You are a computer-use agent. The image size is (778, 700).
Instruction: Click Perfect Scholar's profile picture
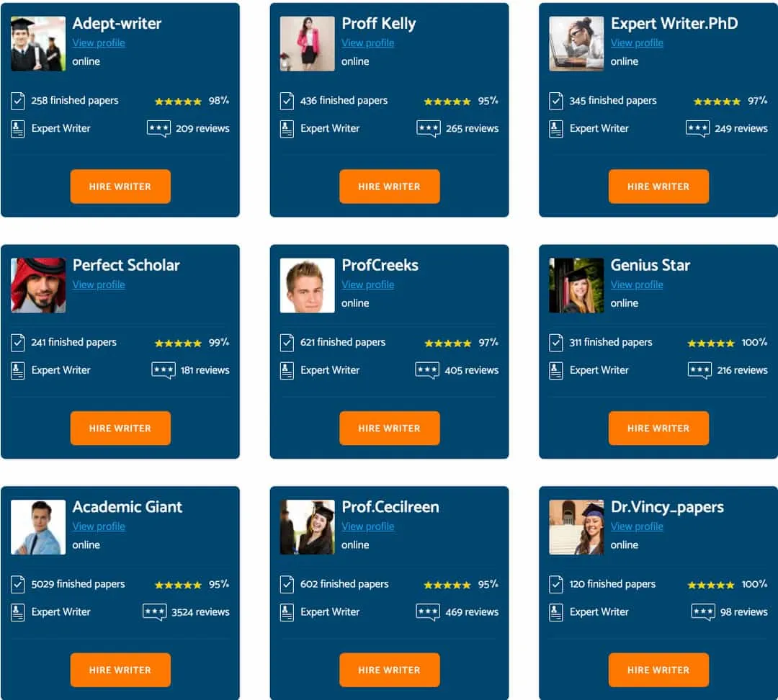pos(38,285)
